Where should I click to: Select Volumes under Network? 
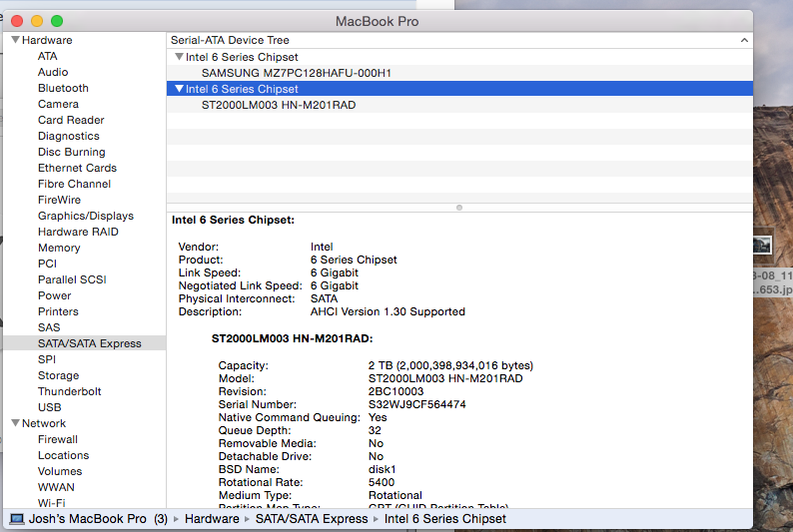click(60, 471)
